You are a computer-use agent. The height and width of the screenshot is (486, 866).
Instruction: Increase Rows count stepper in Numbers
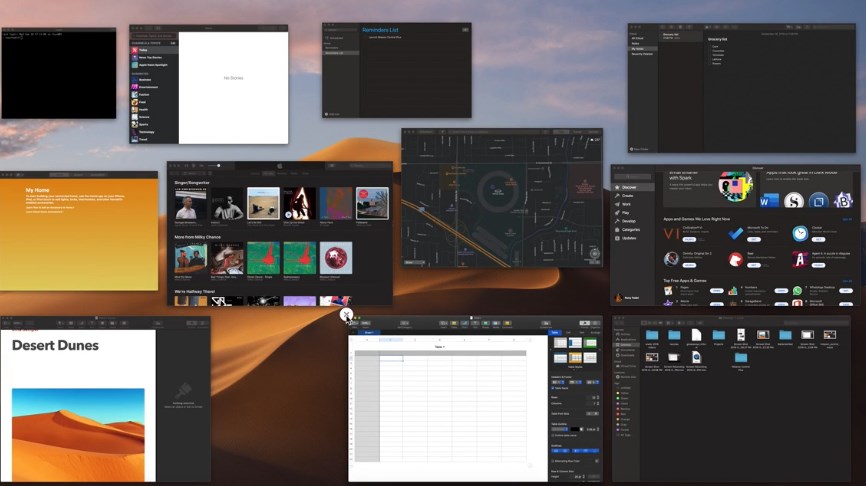click(598, 397)
